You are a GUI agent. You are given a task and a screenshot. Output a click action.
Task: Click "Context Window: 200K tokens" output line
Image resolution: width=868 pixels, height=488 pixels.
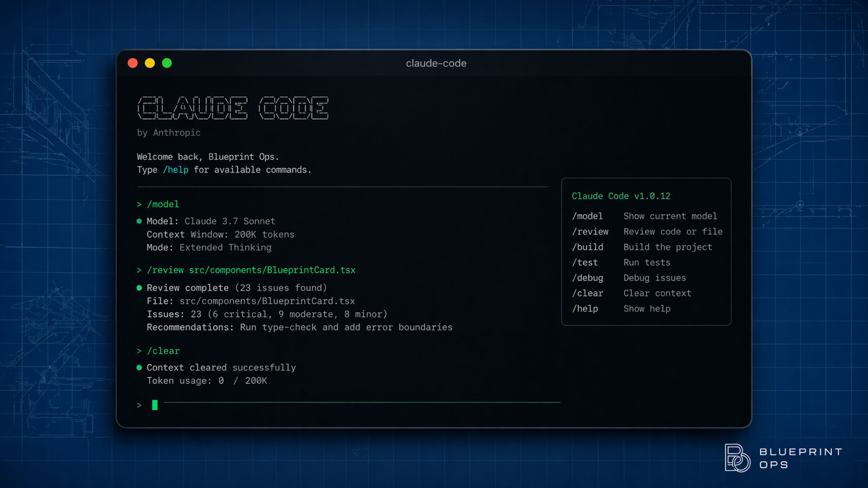(220, 235)
